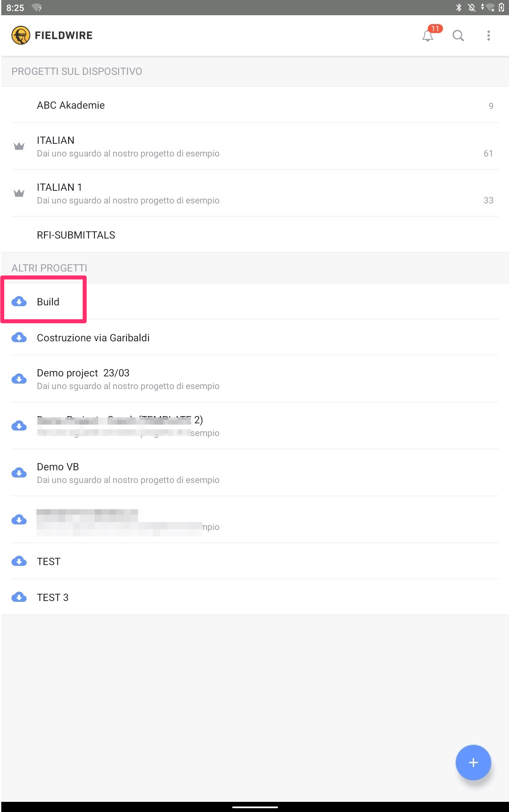Tap cloud download icon for TEST

[x=19, y=561]
